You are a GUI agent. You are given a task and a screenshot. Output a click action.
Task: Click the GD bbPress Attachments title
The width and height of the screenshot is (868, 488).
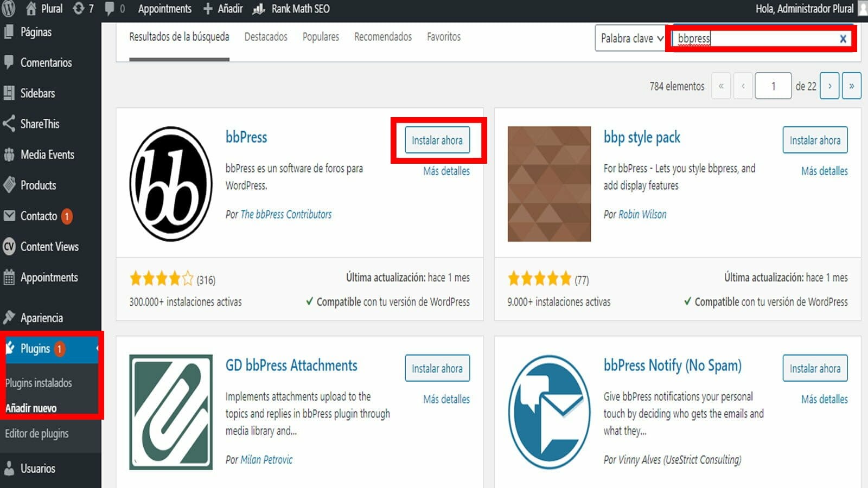[291, 365]
